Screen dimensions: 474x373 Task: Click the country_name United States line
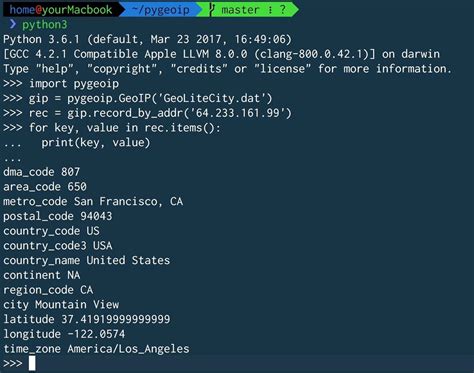87,260
